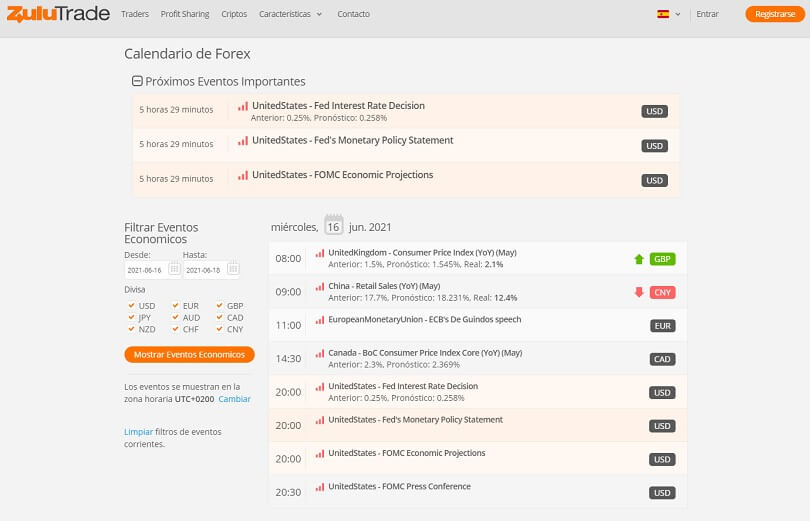This screenshot has width=810, height=521.
Task: Open the Desde date picker calendar icon
Action: click(x=174, y=269)
